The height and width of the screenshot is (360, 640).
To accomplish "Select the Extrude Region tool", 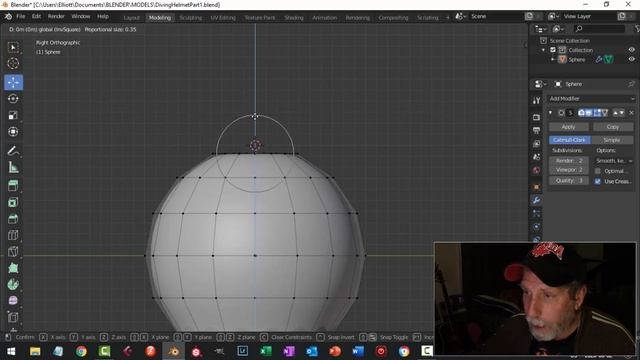I will pos(13,186).
